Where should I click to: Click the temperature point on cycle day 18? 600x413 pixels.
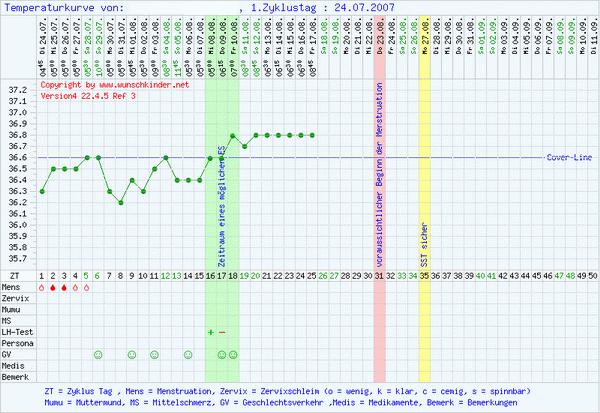[233, 135]
